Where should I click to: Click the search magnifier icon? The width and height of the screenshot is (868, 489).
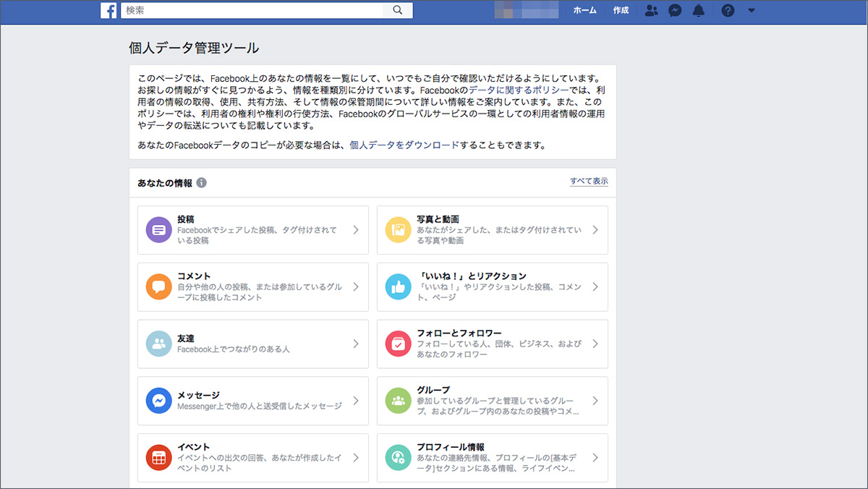click(x=397, y=10)
